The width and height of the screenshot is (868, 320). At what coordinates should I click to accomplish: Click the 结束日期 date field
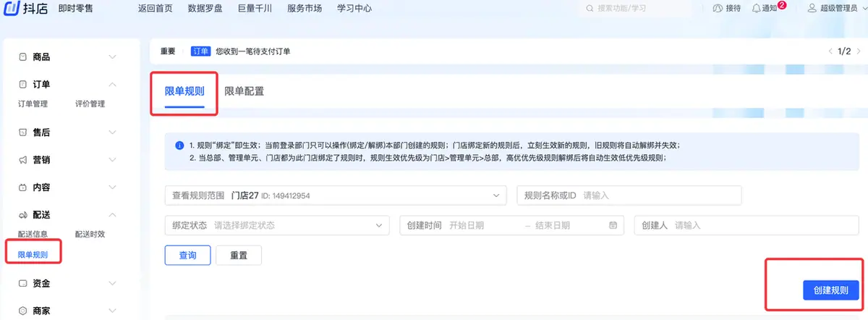[553, 225]
